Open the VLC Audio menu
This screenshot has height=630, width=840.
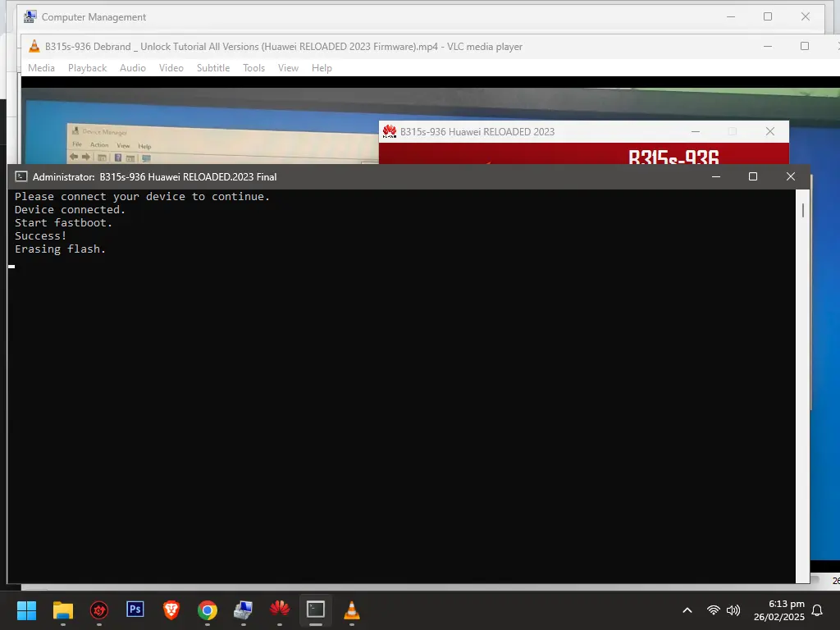click(x=133, y=68)
